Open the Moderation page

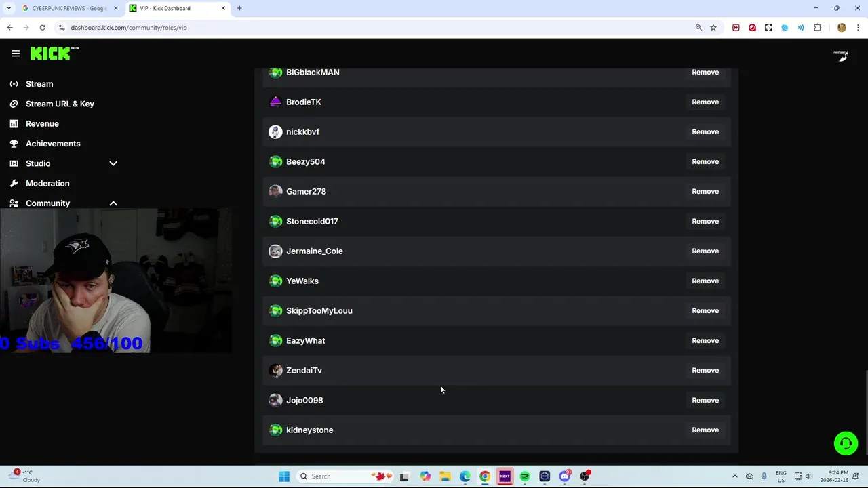(x=47, y=184)
